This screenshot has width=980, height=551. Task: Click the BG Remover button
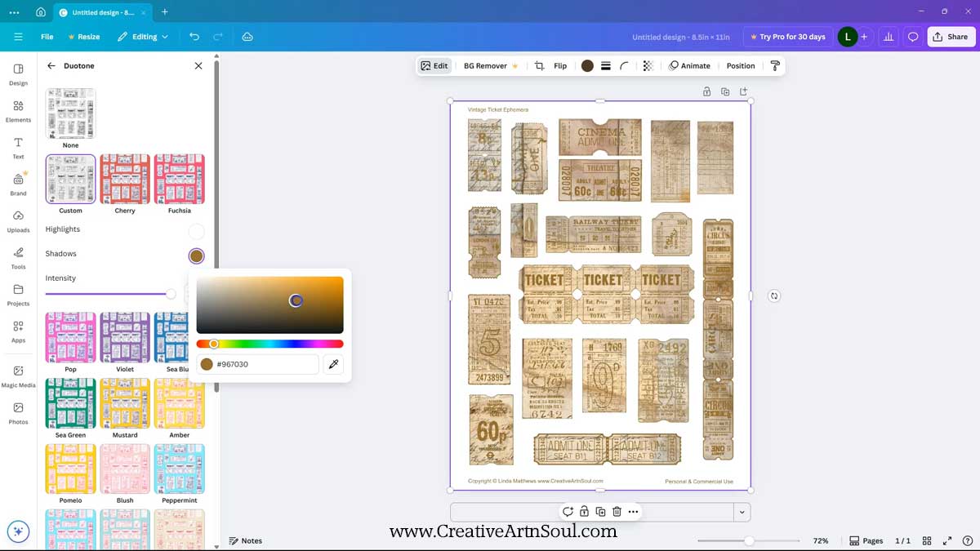491,65
